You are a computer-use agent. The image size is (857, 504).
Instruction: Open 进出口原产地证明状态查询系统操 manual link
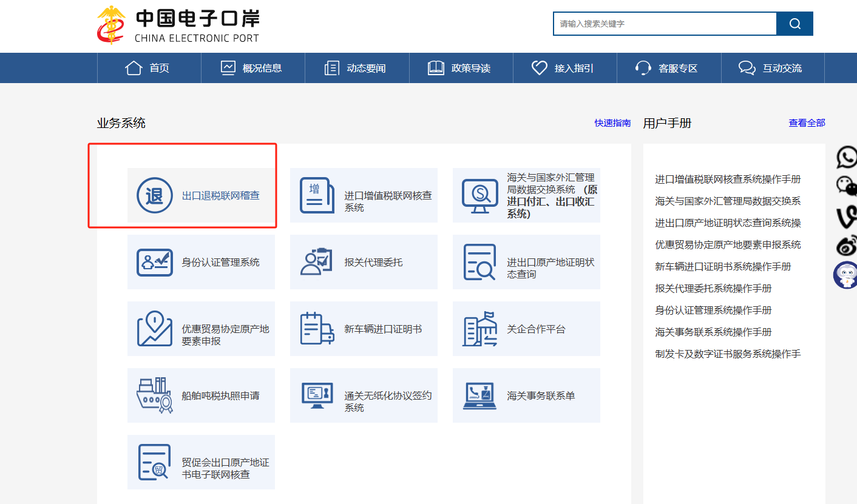728,223
